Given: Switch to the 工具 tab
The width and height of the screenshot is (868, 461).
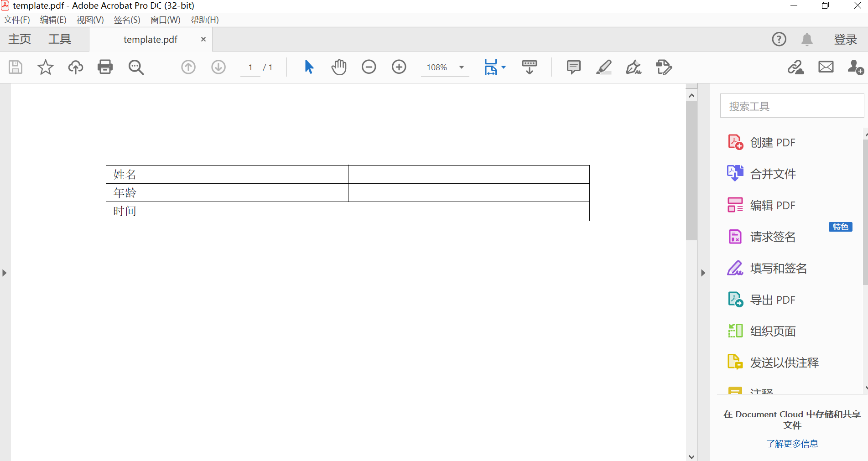Looking at the screenshot, I should click(60, 39).
